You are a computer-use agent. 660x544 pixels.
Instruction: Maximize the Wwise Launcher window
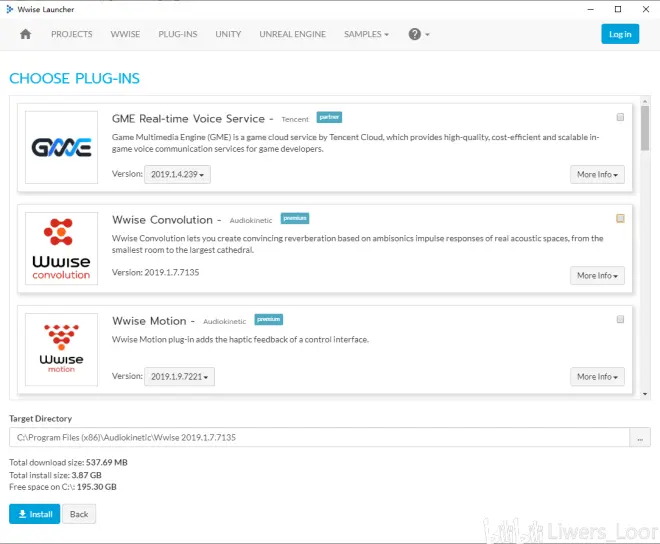click(618, 9)
